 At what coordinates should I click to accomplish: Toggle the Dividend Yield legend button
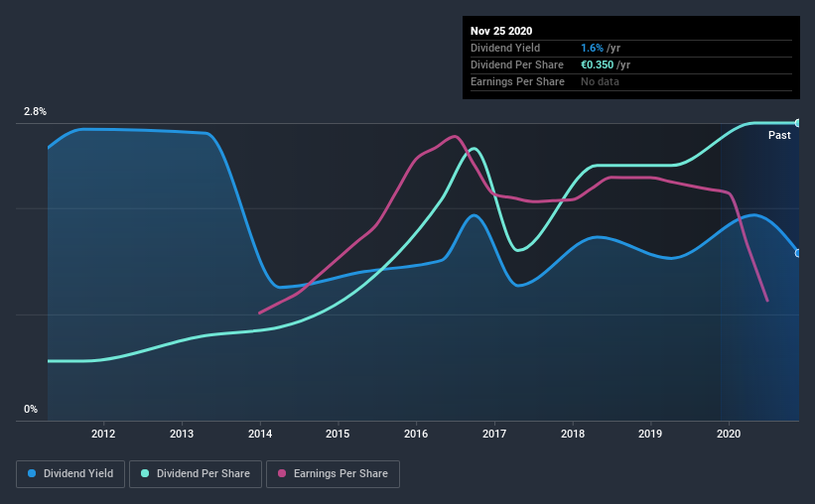click(70, 474)
